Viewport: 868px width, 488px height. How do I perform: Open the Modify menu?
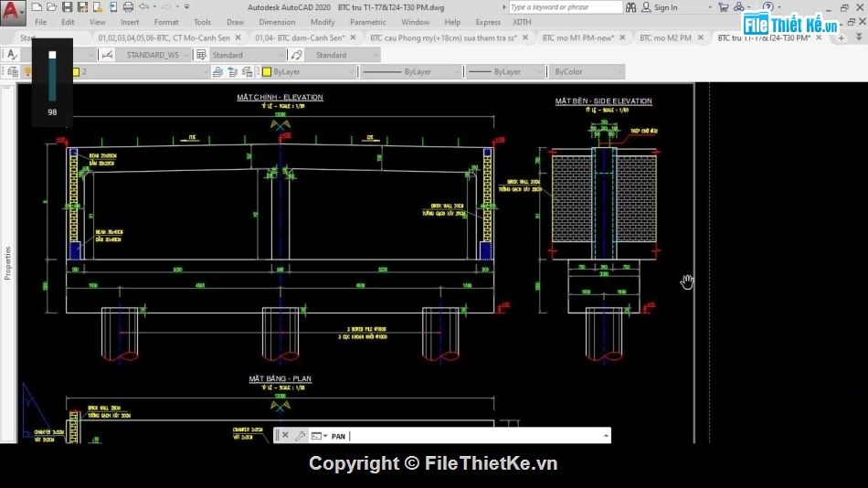[323, 22]
